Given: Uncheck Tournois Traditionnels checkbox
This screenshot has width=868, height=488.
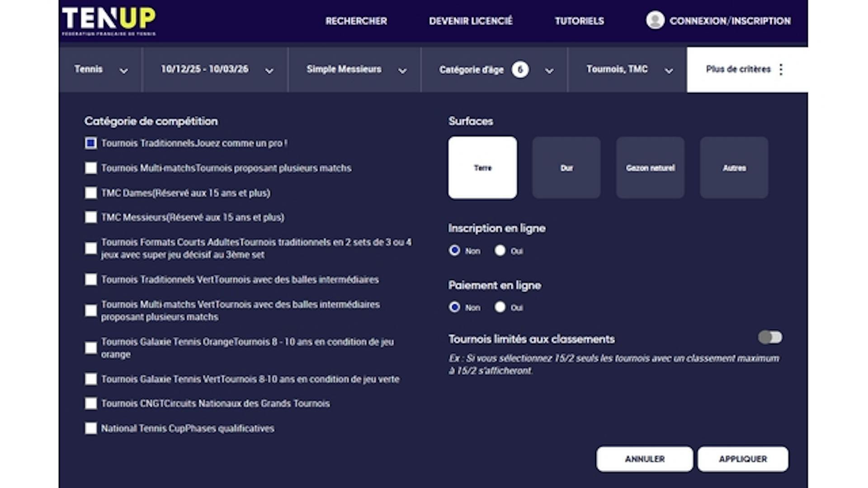Looking at the screenshot, I should [91, 143].
